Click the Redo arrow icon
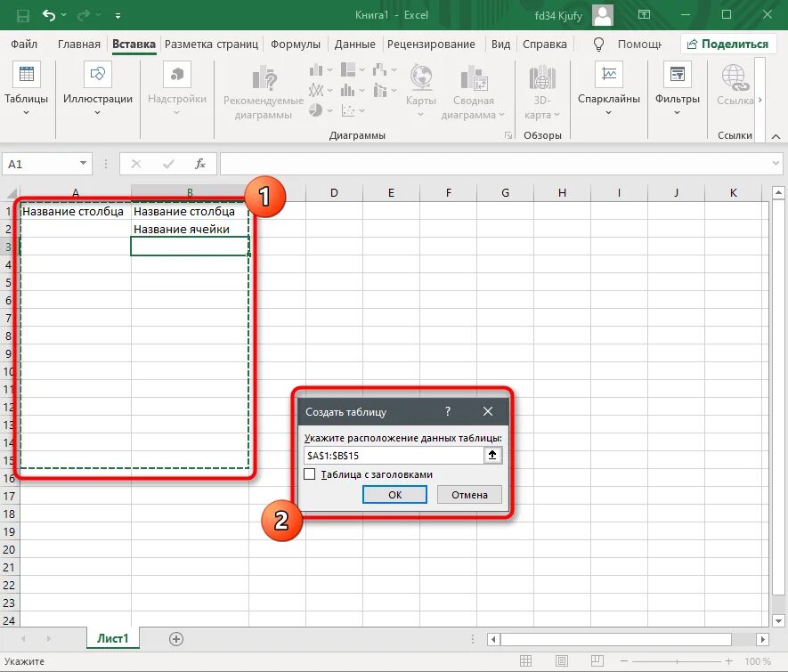Image resolution: width=788 pixels, height=672 pixels. pos(83,15)
